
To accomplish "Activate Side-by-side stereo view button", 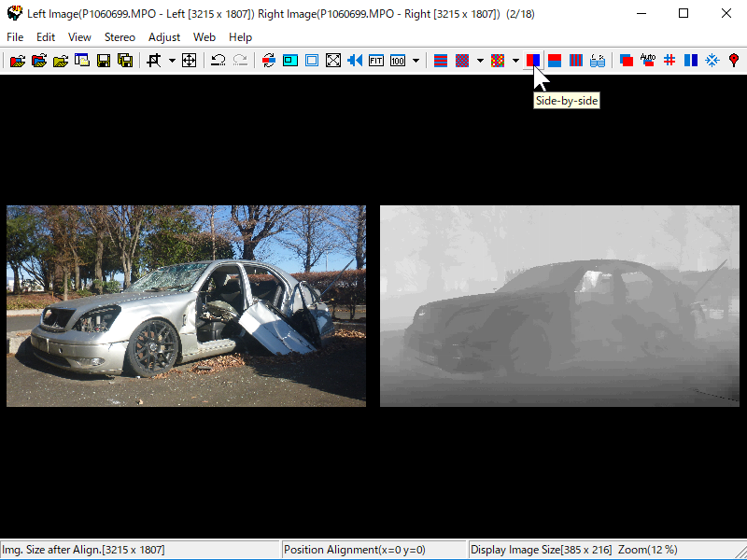I will 533,61.
